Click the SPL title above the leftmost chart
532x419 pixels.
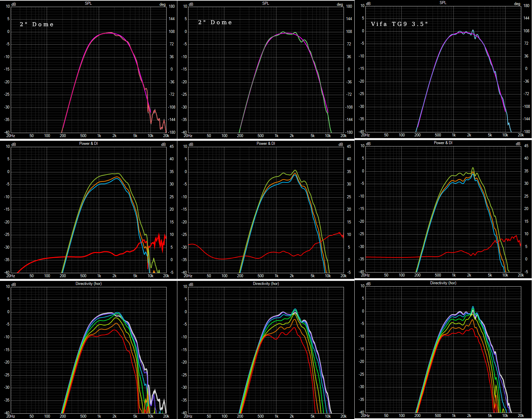pyautogui.click(x=88, y=3)
